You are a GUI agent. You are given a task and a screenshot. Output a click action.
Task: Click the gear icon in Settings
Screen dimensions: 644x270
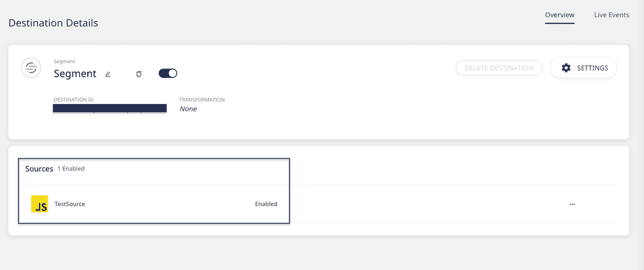[x=566, y=68]
